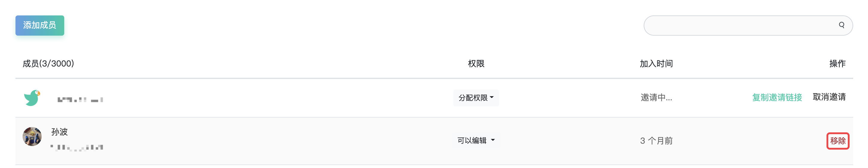Open the 分配权限 permission dropdown
868x168 pixels.
point(476,98)
